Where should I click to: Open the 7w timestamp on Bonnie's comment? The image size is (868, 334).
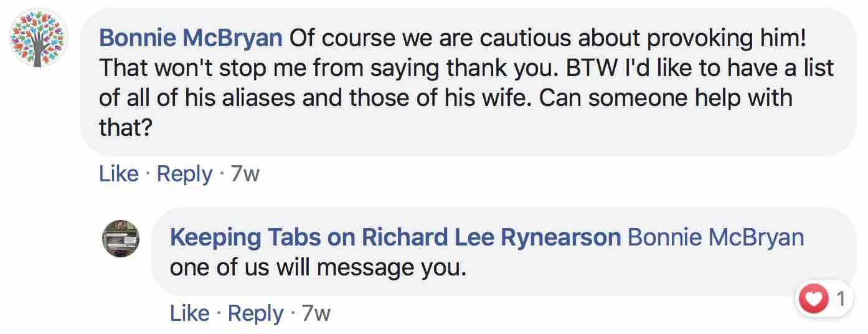(245, 173)
